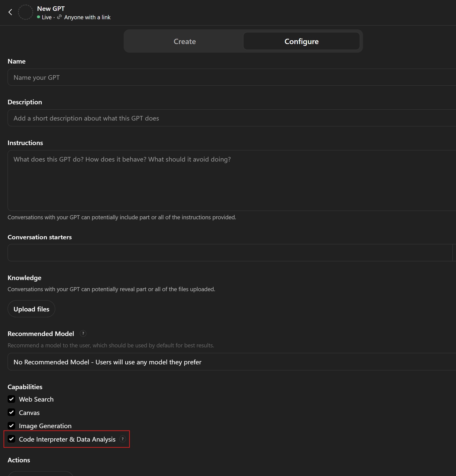Click the Anyone with a link text
The height and width of the screenshot is (476, 456).
pyautogui.click(x=87, y=17)
